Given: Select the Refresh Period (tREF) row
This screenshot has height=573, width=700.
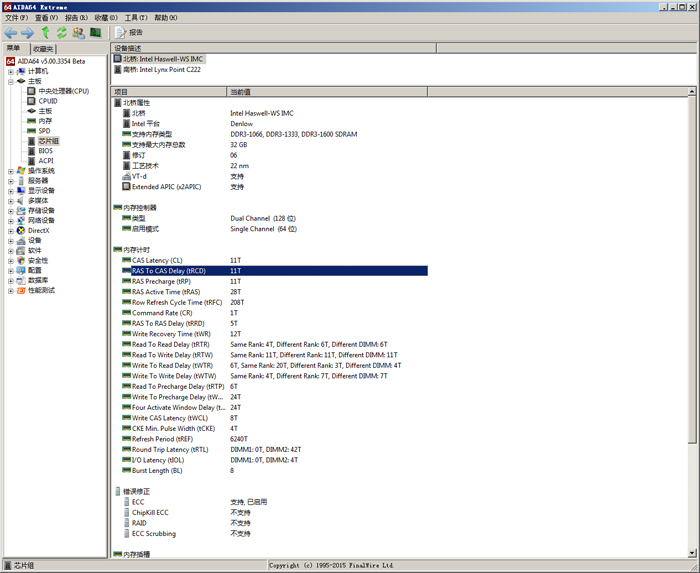Looking at the screenshot, I should click(274, 439).
